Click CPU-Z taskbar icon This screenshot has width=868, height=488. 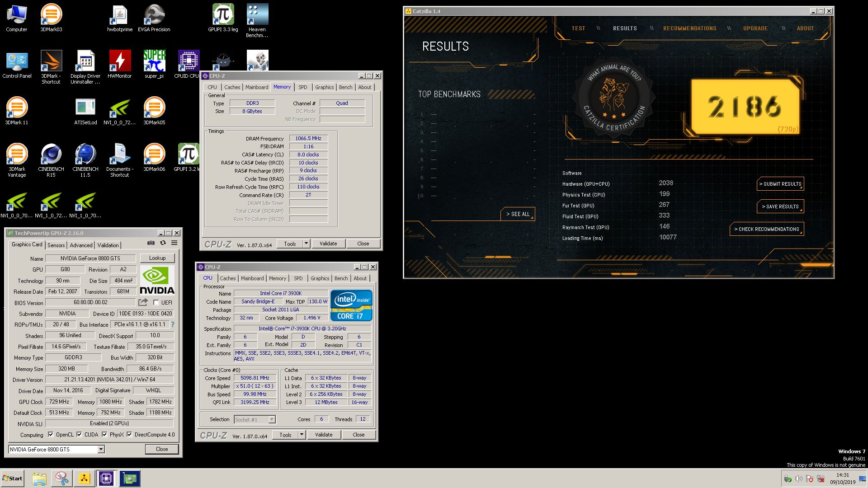pyautogui.click(x=107, y=479)
